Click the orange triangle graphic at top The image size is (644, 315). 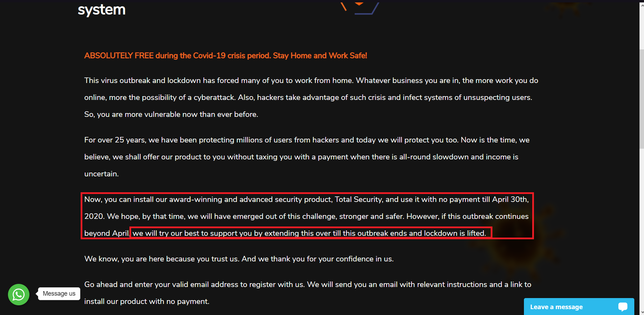coord(359,4)
